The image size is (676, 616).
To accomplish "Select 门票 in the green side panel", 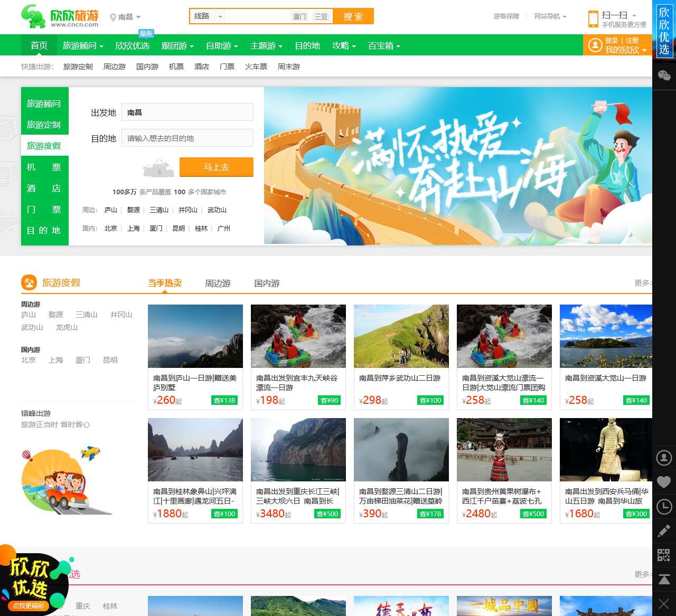I will 44,210.
